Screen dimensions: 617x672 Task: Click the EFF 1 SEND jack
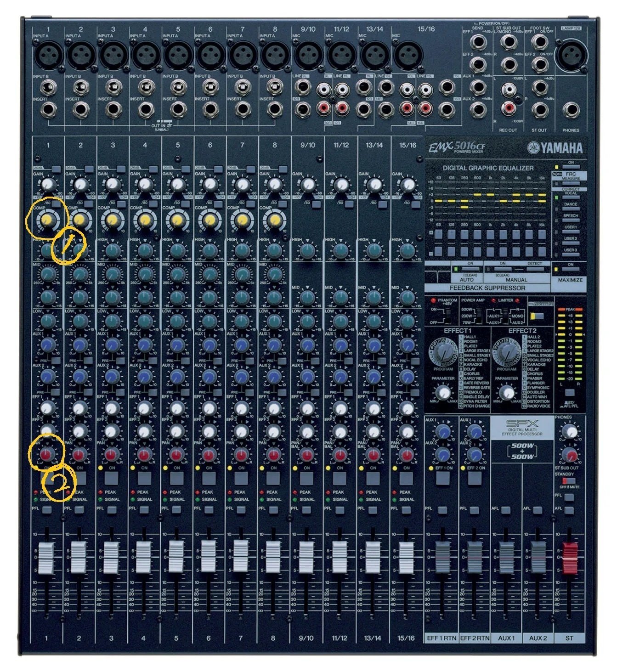point(479,43)
